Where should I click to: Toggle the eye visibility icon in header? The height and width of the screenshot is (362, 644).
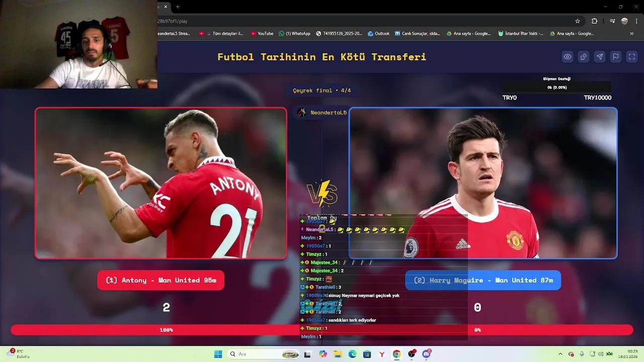click(x=568, y=57)
